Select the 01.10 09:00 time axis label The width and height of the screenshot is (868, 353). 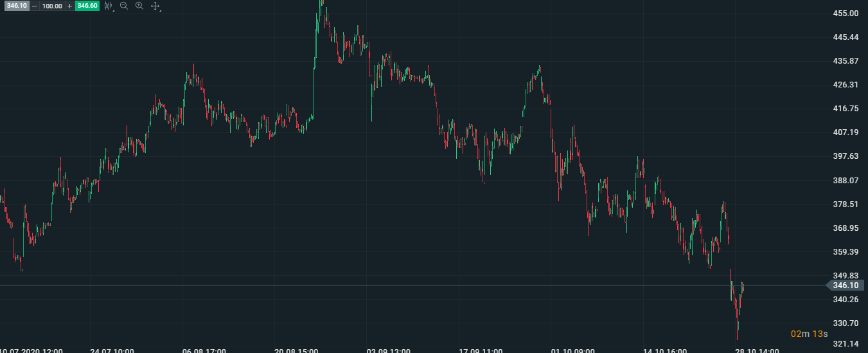(573, 350)
